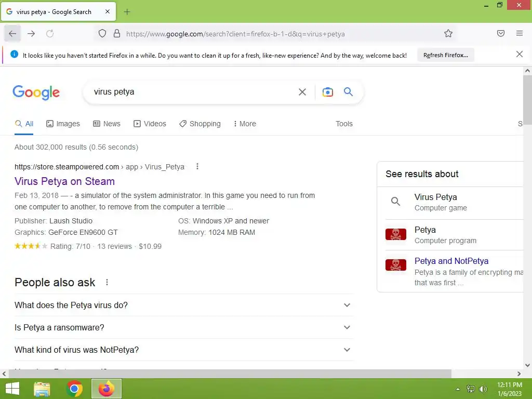View site security padlock icon
The height and width of the screenshot is (399, 532).
pyautogui.click(x=117, y=33)
